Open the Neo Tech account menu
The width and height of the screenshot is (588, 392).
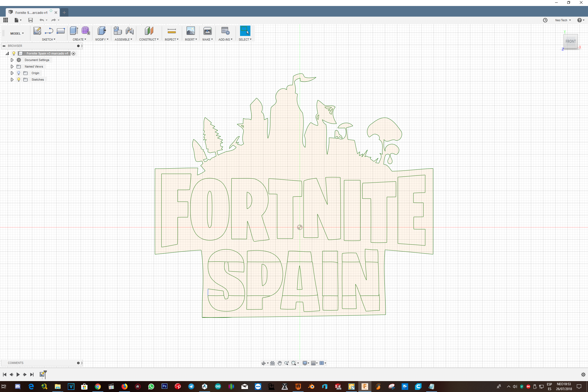coord(563,20)
